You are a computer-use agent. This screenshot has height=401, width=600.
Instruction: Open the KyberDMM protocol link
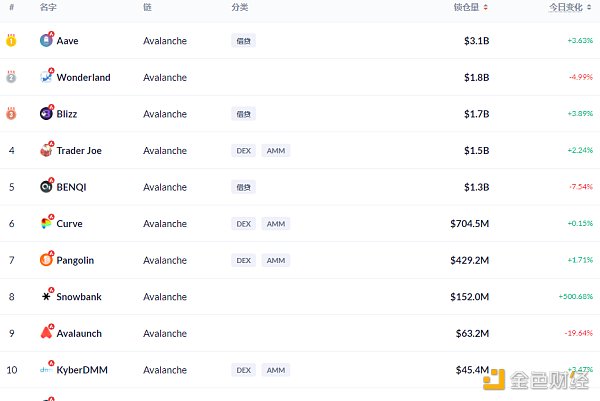[x=82, y=370]
